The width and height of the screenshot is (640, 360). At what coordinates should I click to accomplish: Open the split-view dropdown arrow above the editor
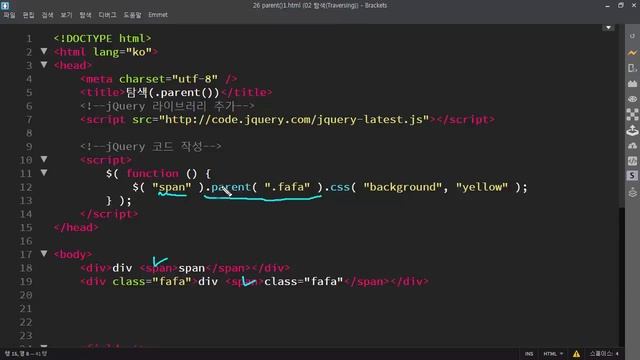click(x=608, y=28)
